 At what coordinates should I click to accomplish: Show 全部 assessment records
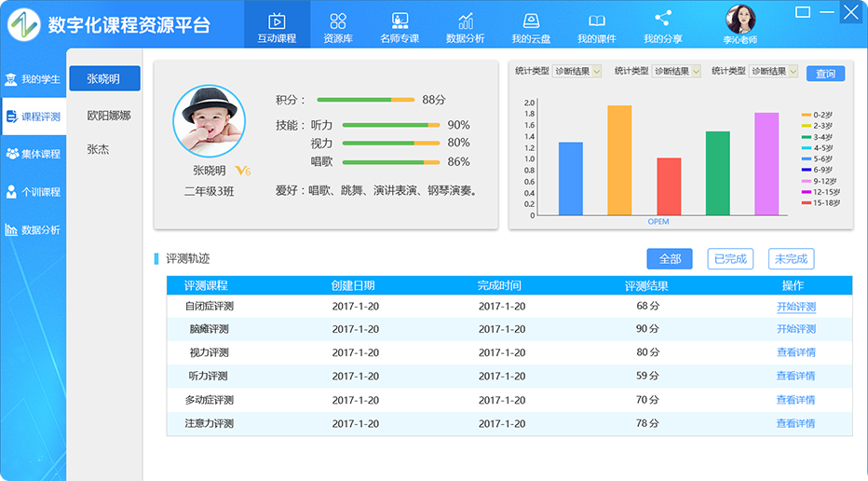670,259
